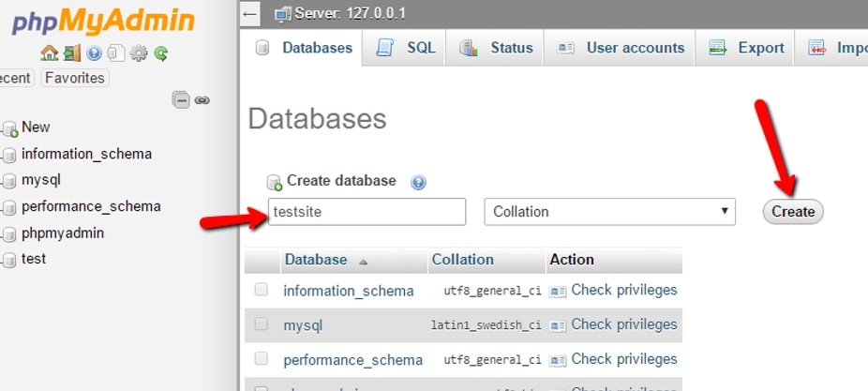Reload navigation panel green icon

coord(161,53)
